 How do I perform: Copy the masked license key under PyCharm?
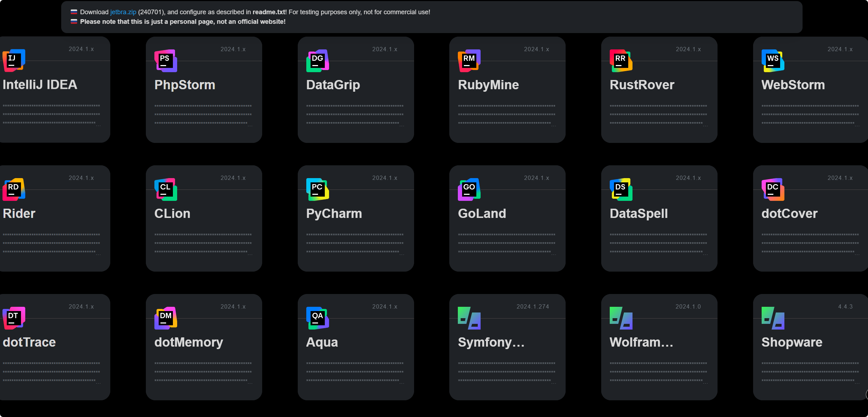[x=355, y=244]
